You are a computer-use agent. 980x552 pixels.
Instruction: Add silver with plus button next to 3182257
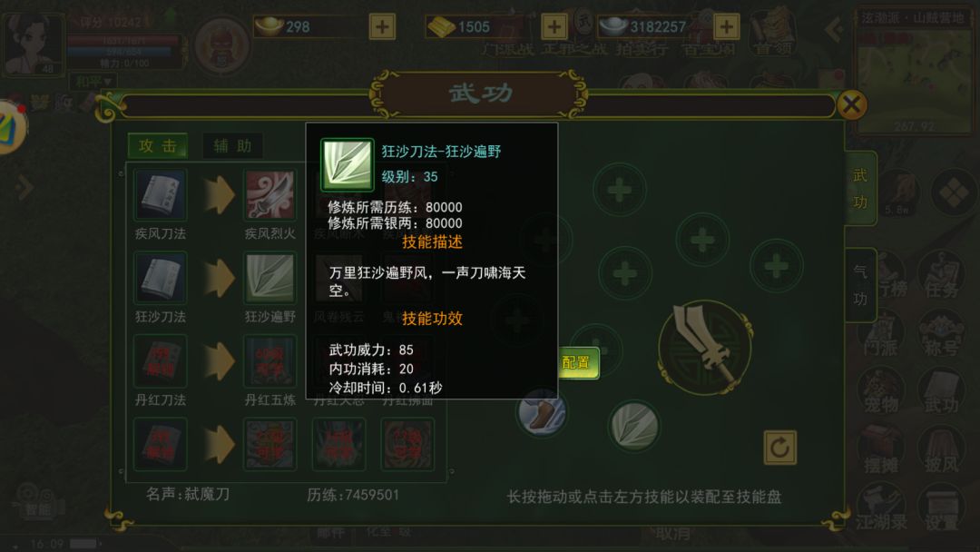726,26
